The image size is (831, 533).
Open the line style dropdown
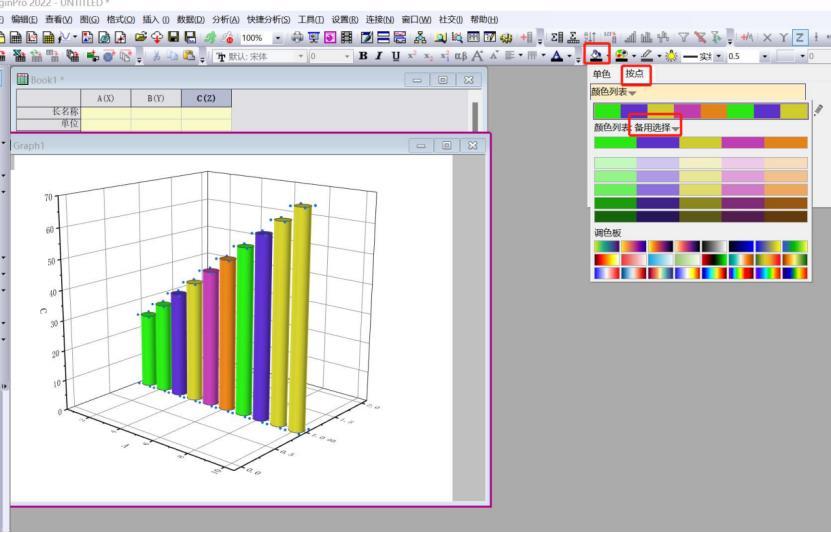coord(719,56)
